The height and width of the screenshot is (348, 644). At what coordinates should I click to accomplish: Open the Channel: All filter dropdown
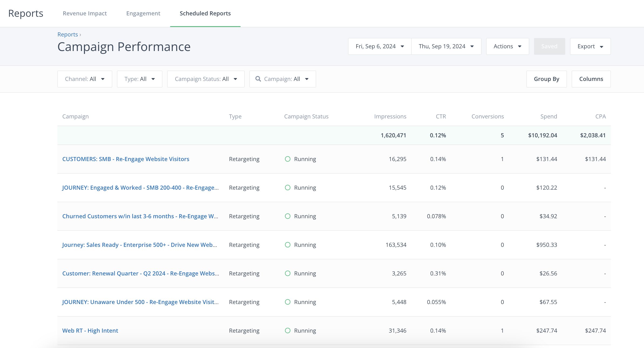[x=85, y=79]
